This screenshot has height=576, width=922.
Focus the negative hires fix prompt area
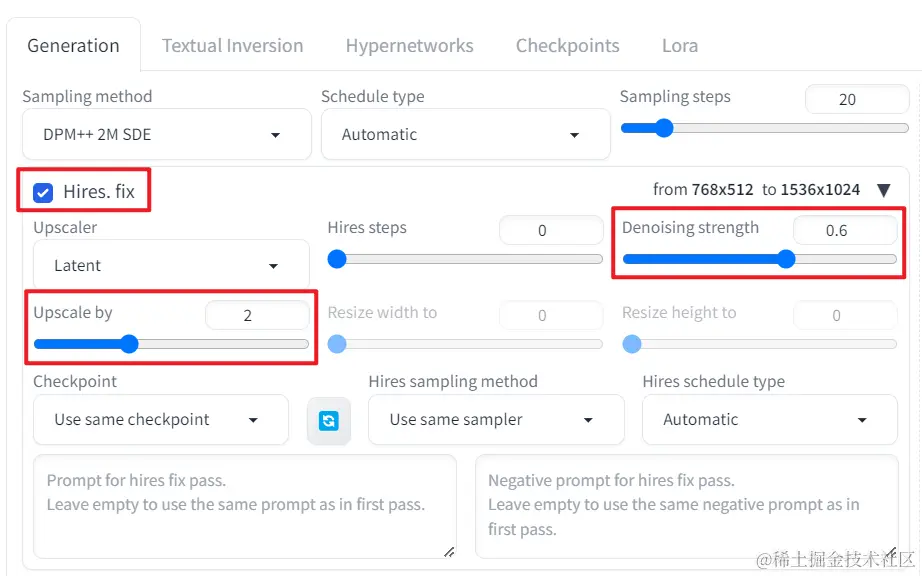pyautogui.click(x=686, y=506)
